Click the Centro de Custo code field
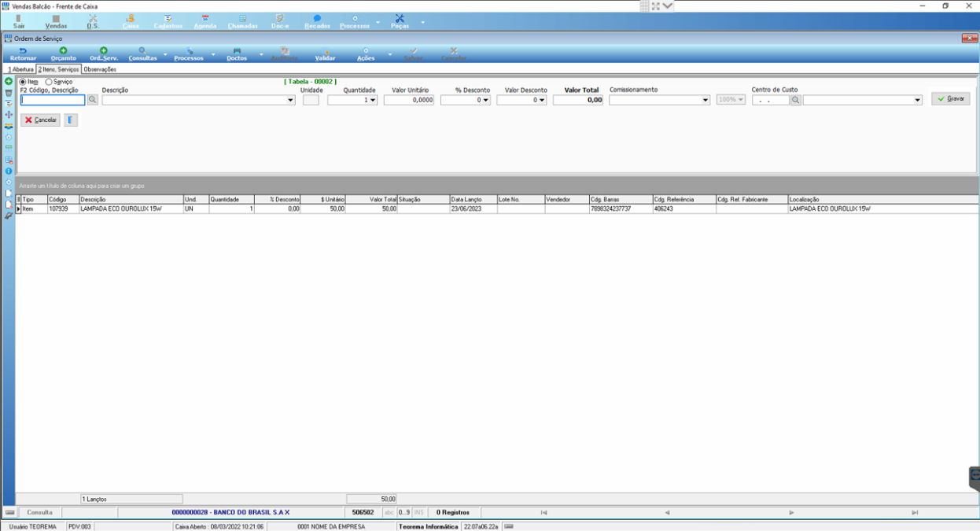This screenshot has width=980, height=531. point(770,100)
